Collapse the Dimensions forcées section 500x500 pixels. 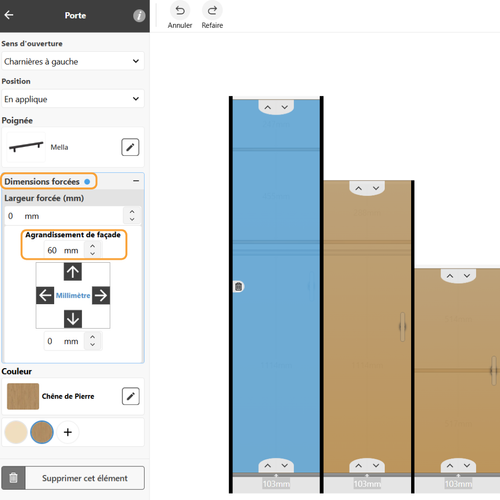[136, 181]
